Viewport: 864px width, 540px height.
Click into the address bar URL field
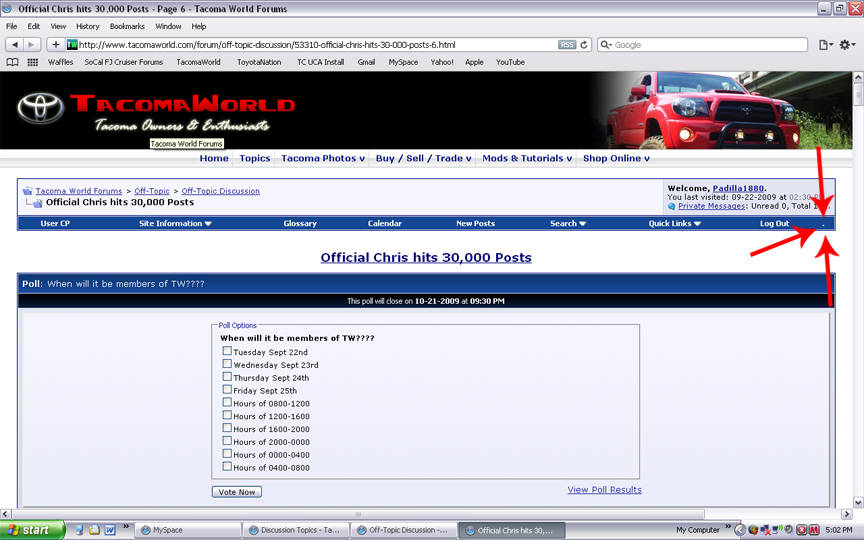tap(317, 45)
